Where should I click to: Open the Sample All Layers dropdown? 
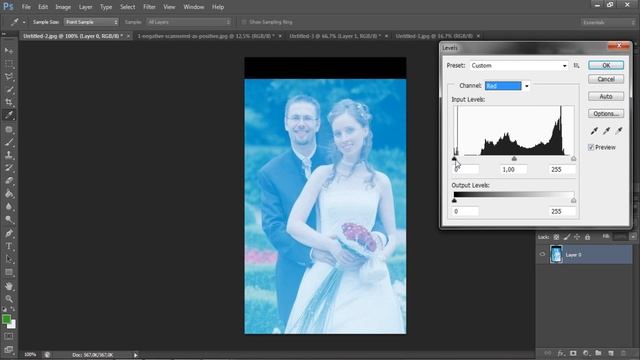coord(189,22)
